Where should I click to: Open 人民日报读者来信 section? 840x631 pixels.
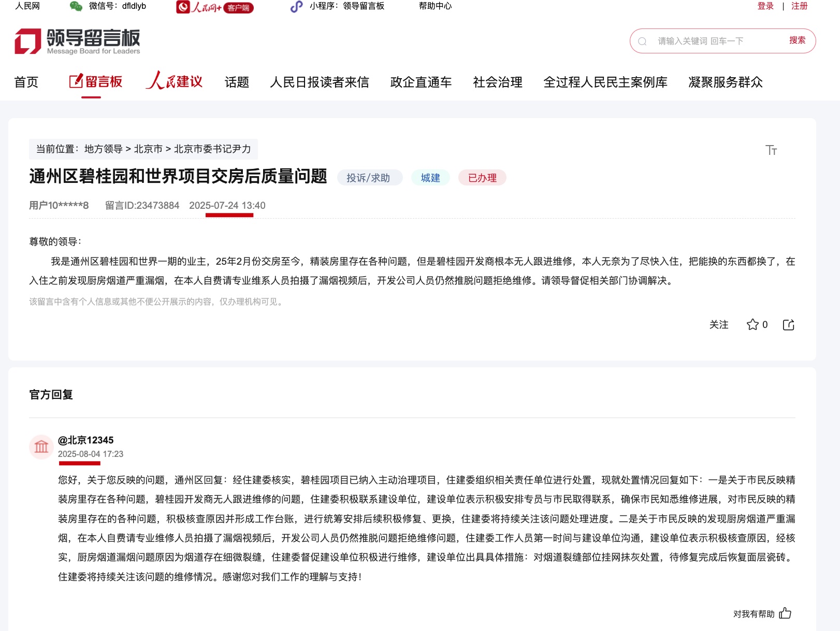click(x=320, y=82)
